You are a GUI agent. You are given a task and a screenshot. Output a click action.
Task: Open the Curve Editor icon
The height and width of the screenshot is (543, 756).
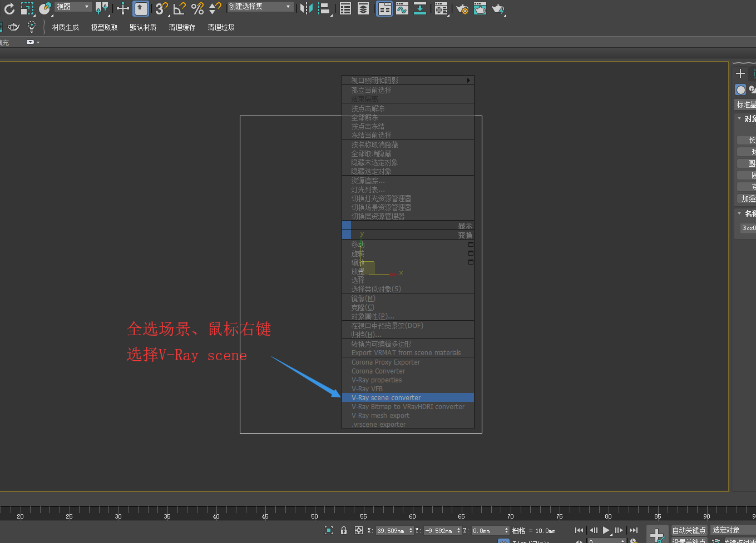tap(402, 8)
